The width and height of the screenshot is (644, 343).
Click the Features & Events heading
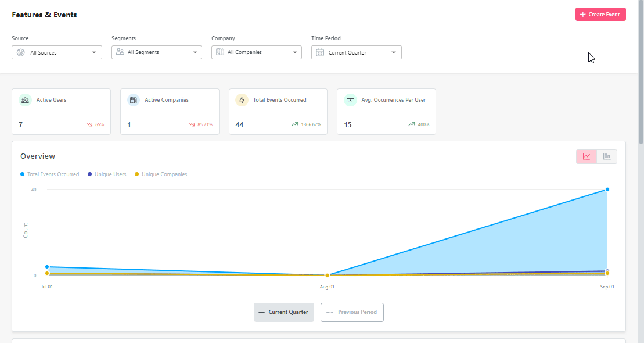[x=44, y=14]
